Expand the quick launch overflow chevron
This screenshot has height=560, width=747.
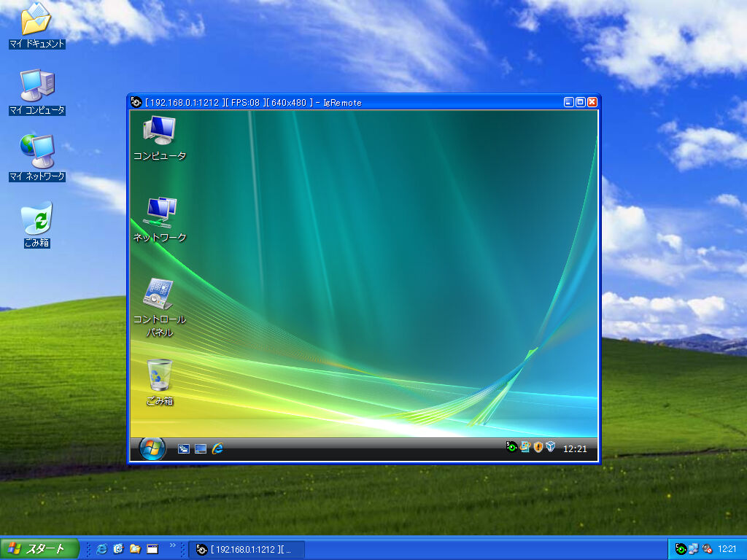pos(172,545)
